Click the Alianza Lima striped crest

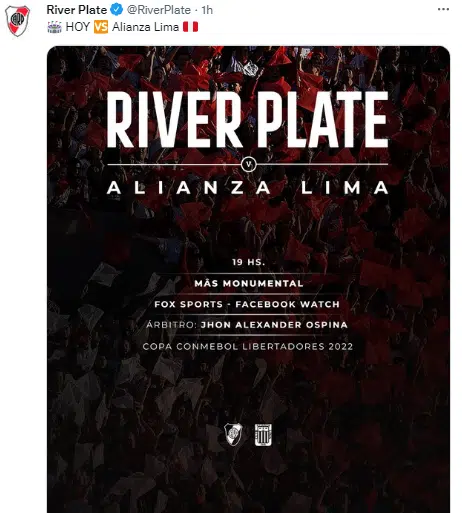263,435
